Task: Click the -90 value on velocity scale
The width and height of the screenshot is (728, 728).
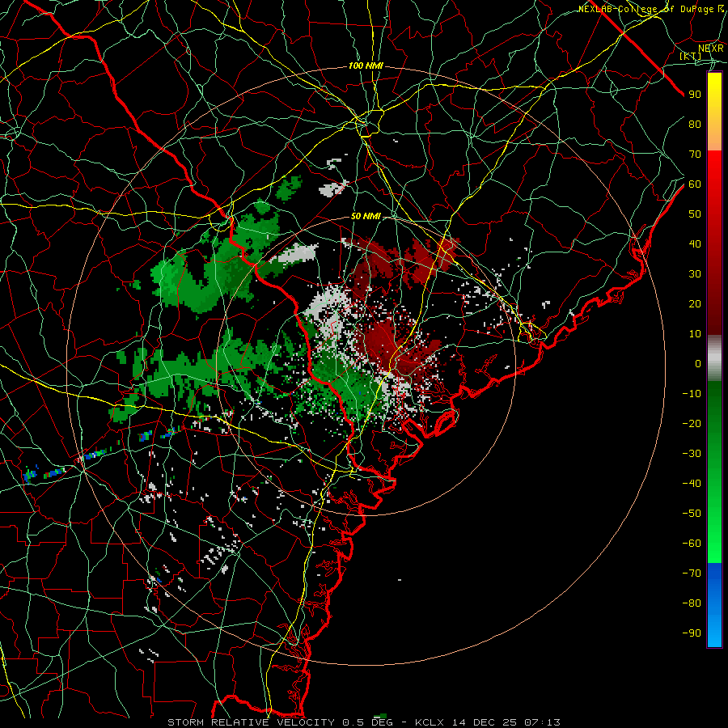Action: click(692, 633)
